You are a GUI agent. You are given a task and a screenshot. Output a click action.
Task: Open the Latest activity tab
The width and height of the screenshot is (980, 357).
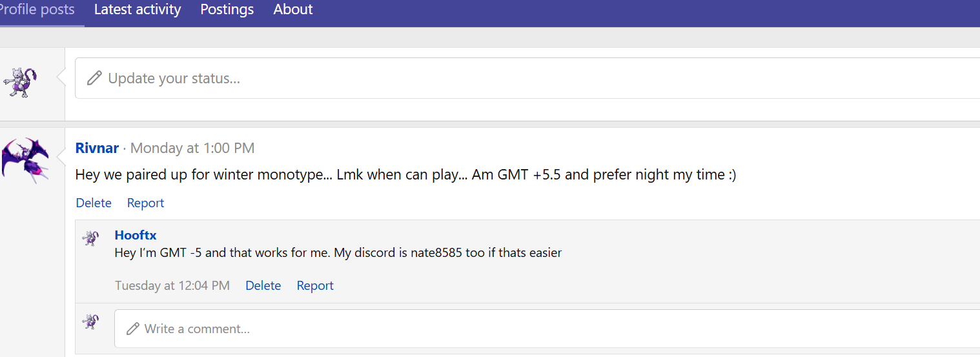[x=138, y=10]
